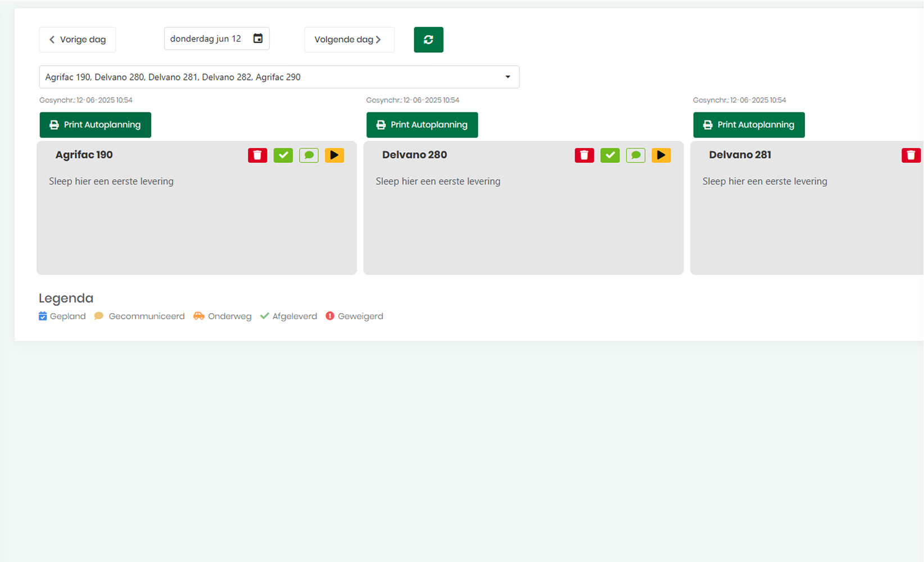Viewport: 924px width, 562px height.
Task: Open the calendar date picker icon
Action: pos(258,39)
